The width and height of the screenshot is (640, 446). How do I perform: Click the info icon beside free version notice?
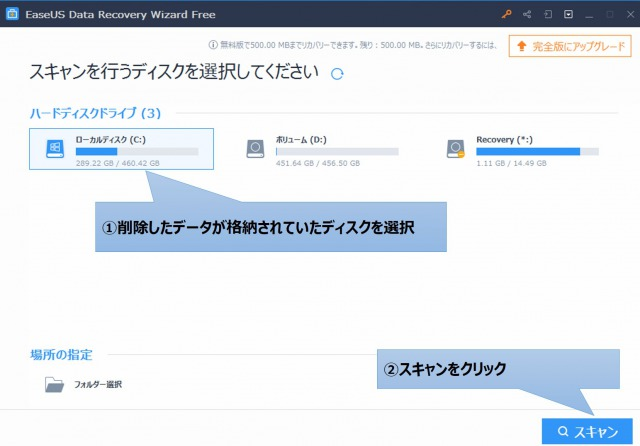click(x=213, y=45)
